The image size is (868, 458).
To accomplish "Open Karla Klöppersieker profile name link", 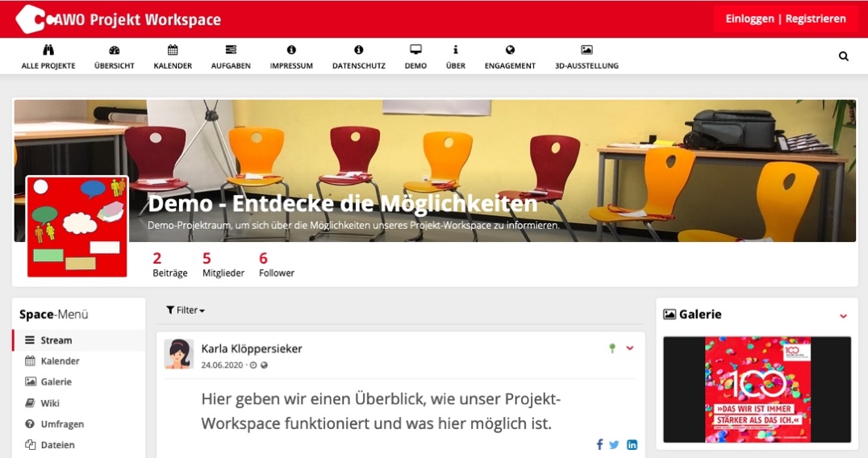I will click(x=252, y=348).
